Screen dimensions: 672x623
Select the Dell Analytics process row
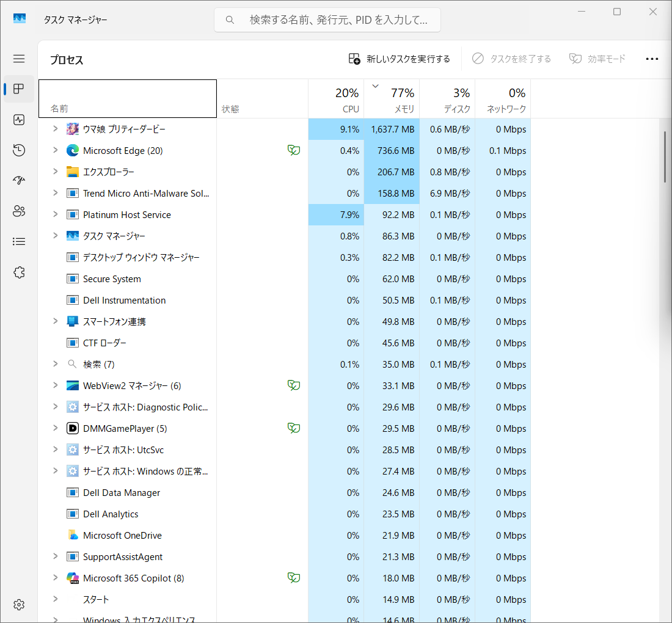285,514
